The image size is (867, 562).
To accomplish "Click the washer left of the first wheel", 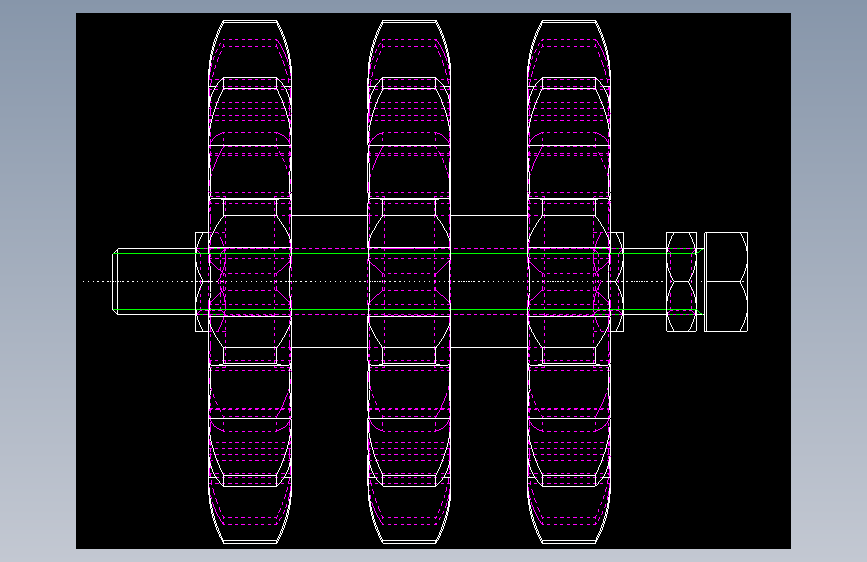I will [202, 282].
